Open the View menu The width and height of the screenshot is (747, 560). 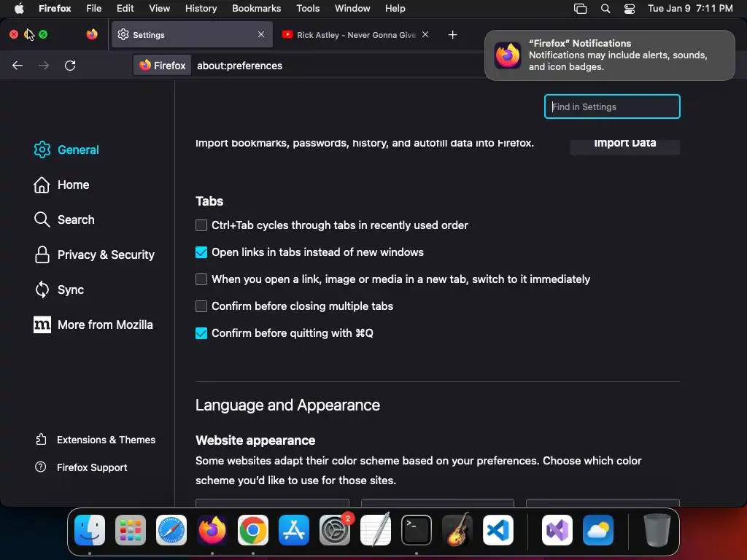[159, 8]
